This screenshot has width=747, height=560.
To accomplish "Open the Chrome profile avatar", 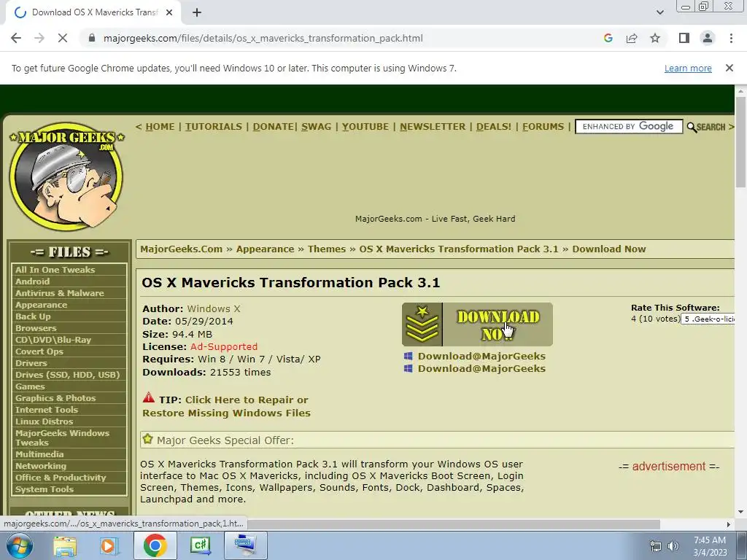I will (x=708, y=38).
